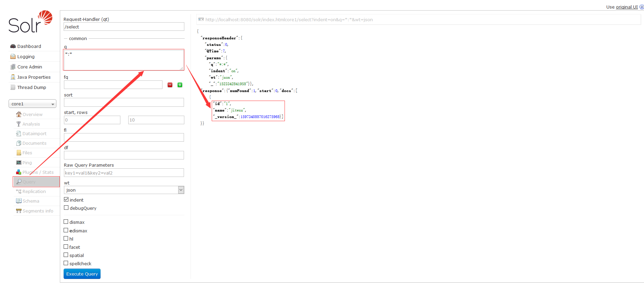Remove the fq filter with red minus
Viewport: 644px width, 283px height.
click(x=170, y=85)
